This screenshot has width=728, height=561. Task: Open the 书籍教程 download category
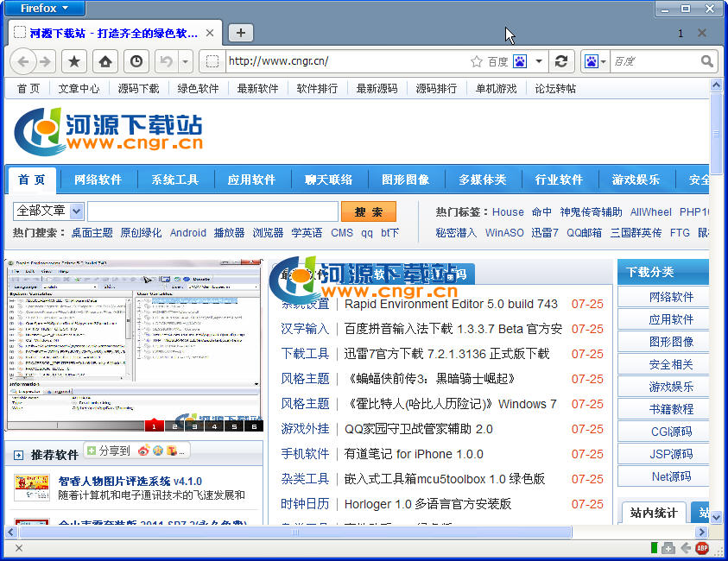click(671, 409)
